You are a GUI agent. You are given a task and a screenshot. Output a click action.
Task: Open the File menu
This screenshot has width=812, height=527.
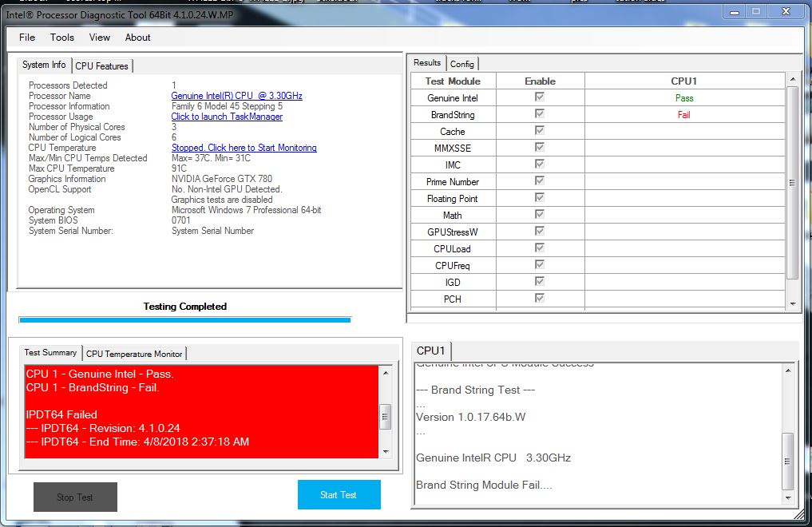[27, 38]
